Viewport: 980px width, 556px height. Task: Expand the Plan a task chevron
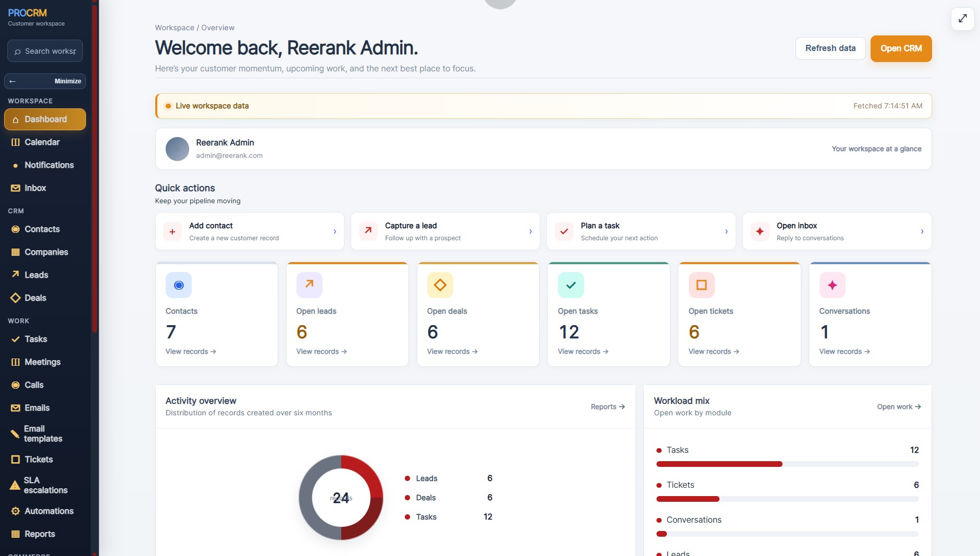point(726,231)
